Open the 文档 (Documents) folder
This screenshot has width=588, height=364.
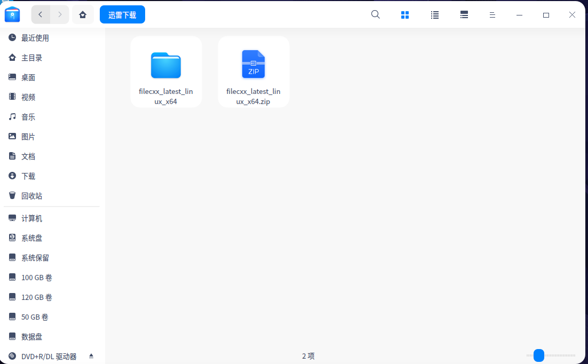tap(28, 156)
